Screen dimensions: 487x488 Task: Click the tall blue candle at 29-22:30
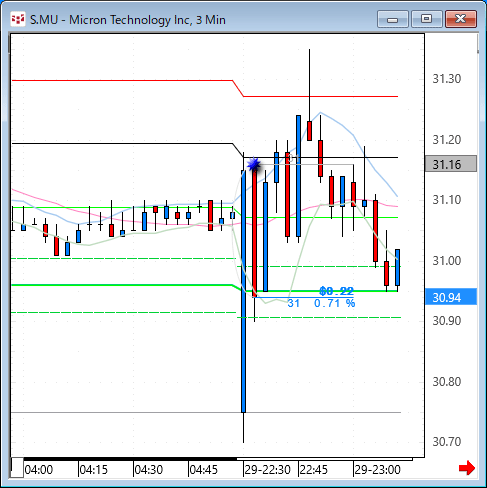243,292
